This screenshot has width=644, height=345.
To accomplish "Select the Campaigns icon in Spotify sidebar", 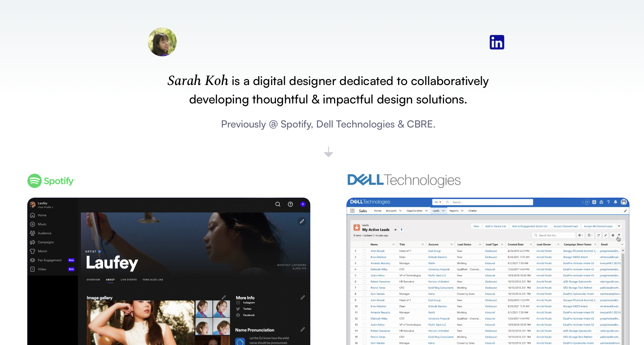I will pyautogui.click(x=32, y=242).
